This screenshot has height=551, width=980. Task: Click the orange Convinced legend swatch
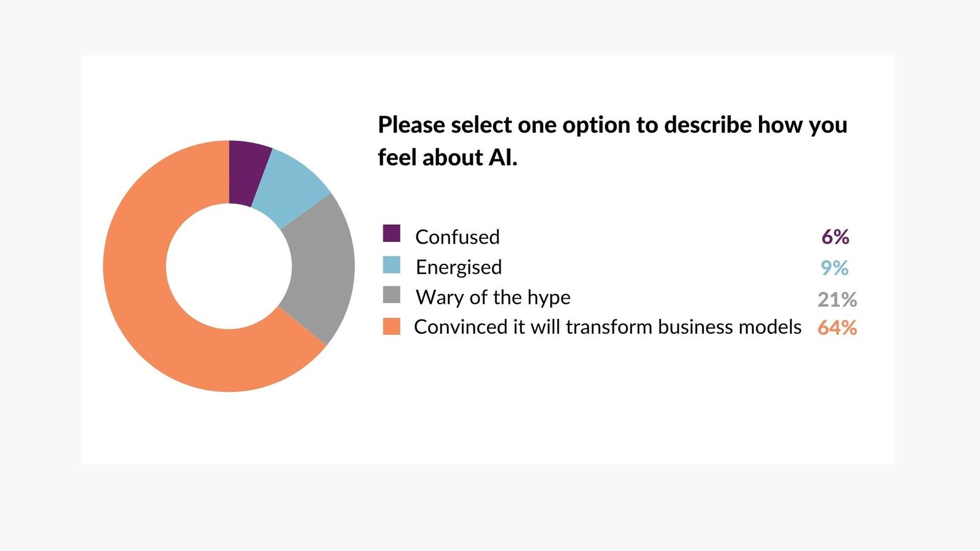[x=391, y=326]
